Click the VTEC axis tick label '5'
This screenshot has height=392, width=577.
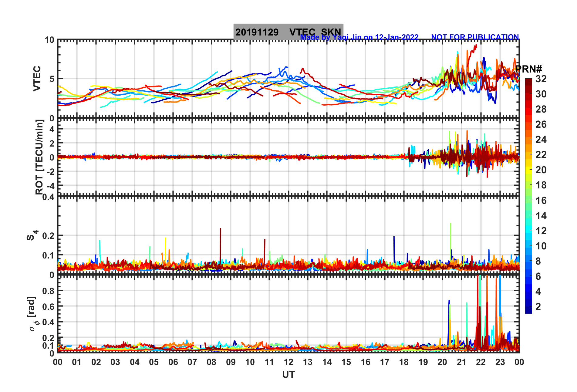pyautogui.click(x=52, y=79)
